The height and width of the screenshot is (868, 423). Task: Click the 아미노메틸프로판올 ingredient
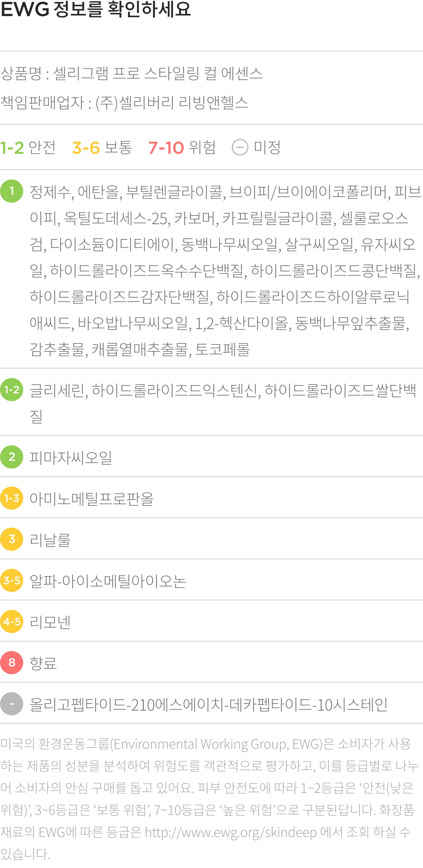tap(92, 498)
